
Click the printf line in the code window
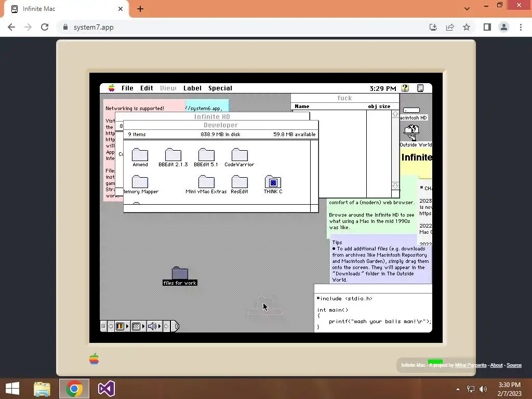click(380, 321)
